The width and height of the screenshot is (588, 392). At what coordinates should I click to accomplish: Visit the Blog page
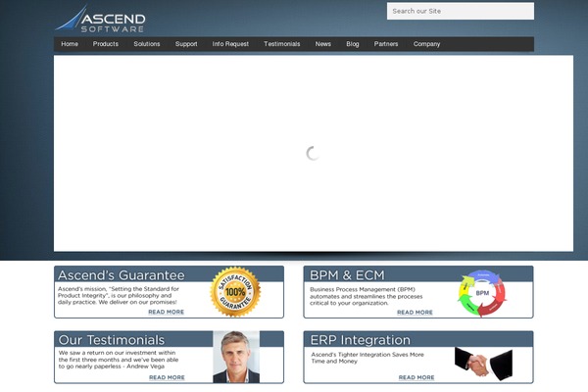[353, 44]
